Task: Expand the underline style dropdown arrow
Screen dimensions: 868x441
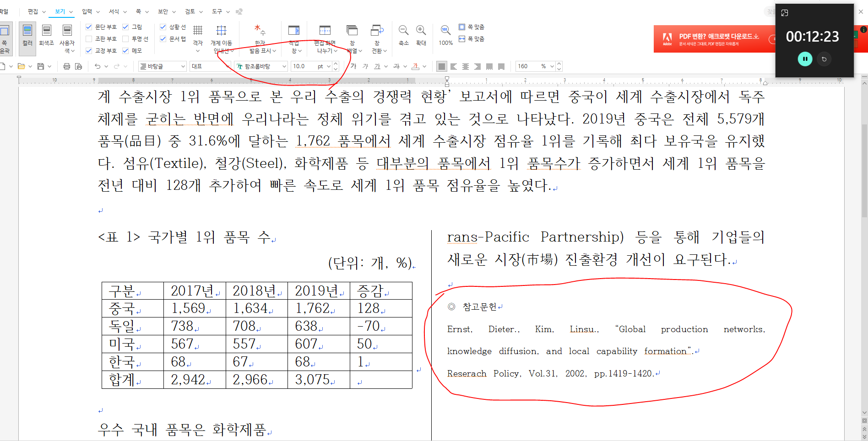Action: [x=386, y=66]
